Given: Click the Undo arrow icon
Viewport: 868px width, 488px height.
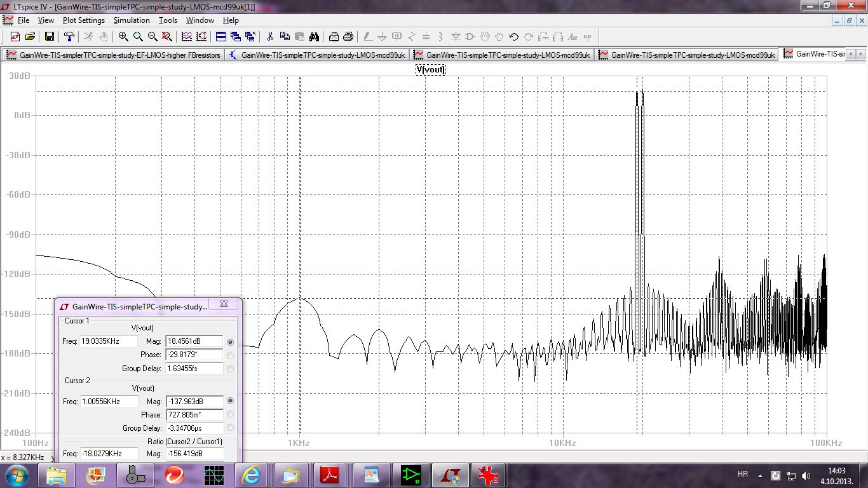Looking at the screenshot, I should point(514,37).
